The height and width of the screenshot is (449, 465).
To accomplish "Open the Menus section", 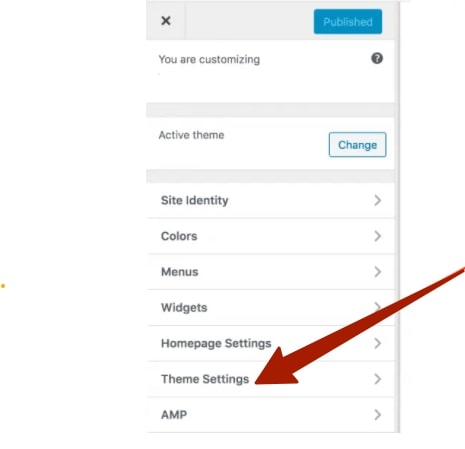I will [x=270, y=272].
